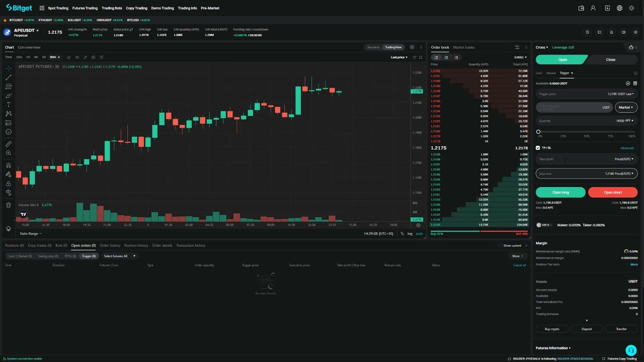Select the brush drawing tool
644x362 pixels.
coord(9,96)
